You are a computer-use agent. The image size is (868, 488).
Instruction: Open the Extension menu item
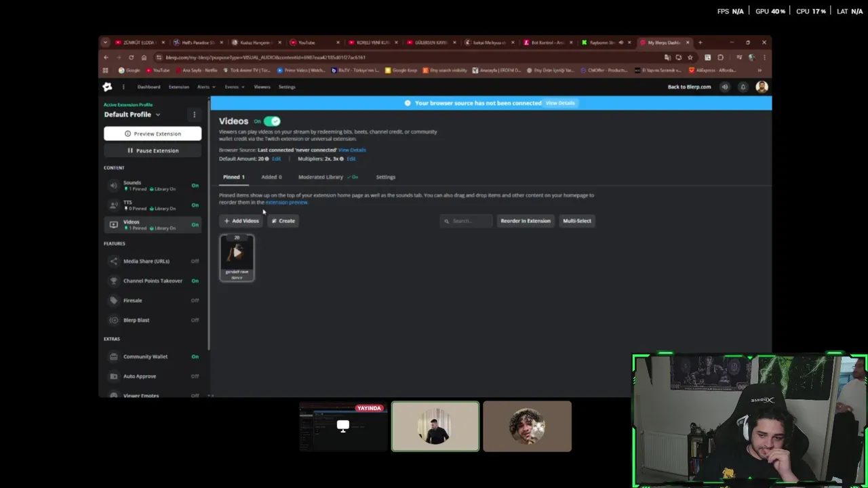179,87
